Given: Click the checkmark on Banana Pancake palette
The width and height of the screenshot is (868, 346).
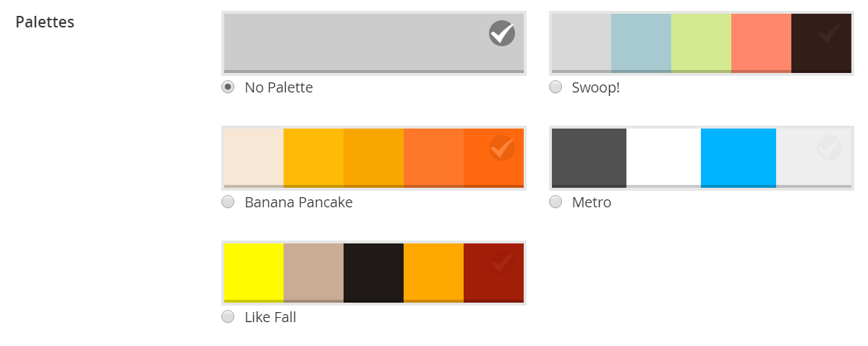Looking at the screenshot, I should [501, 148].
